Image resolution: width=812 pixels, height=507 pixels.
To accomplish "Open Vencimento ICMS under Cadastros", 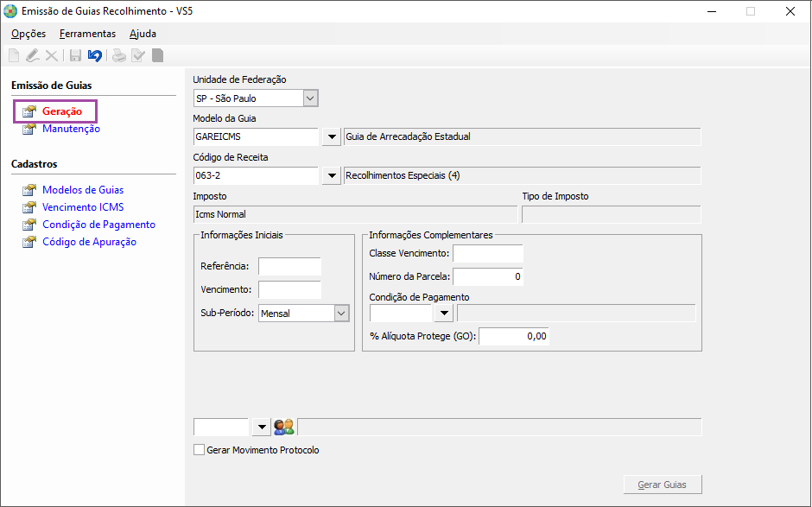I will [x=83, y=207].
